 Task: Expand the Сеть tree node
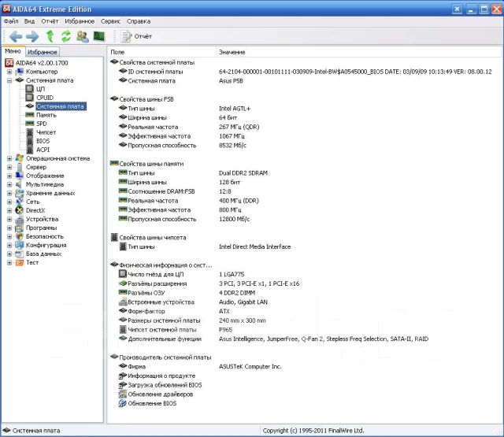(9, 202)
